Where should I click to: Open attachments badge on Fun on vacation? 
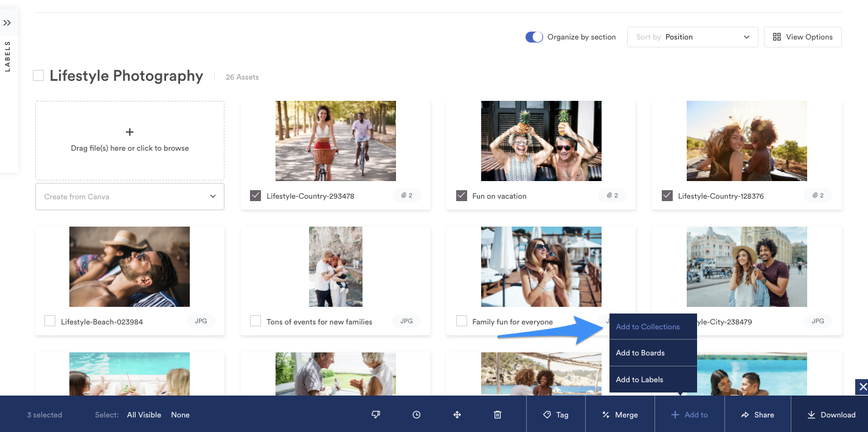[613, 196]
